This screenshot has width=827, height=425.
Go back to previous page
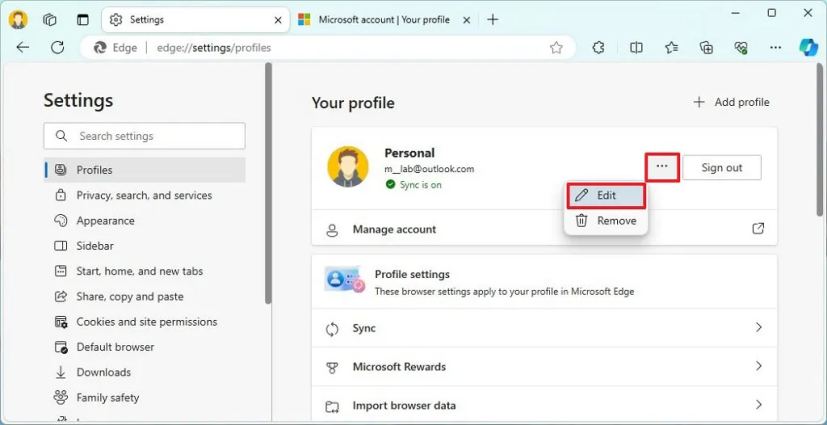[x=23, y=47]
